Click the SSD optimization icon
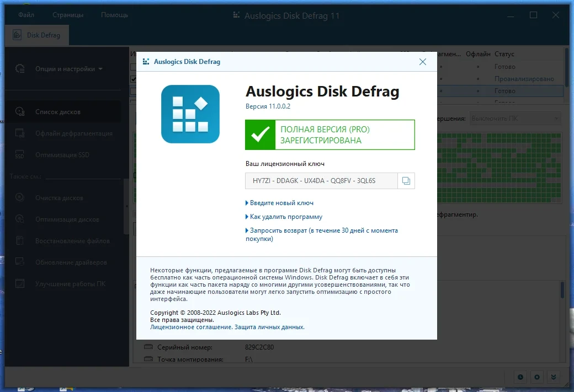 point(20,155)
